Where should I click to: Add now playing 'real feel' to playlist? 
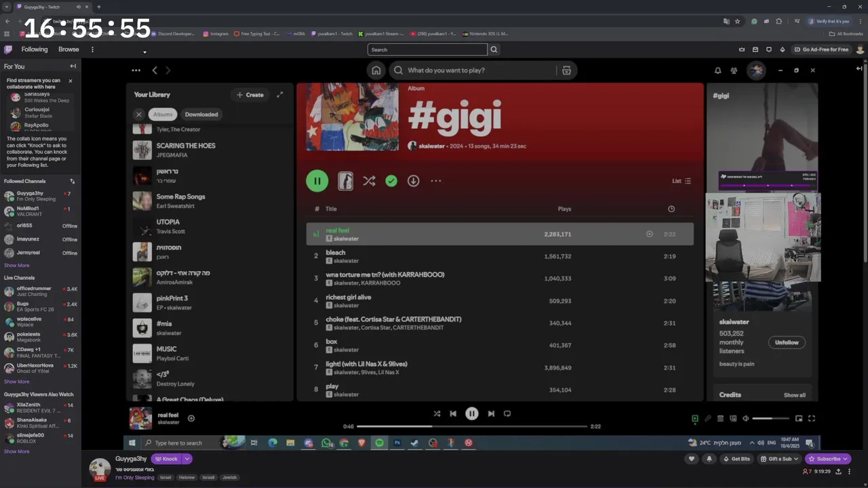click(x=191, y=419)
